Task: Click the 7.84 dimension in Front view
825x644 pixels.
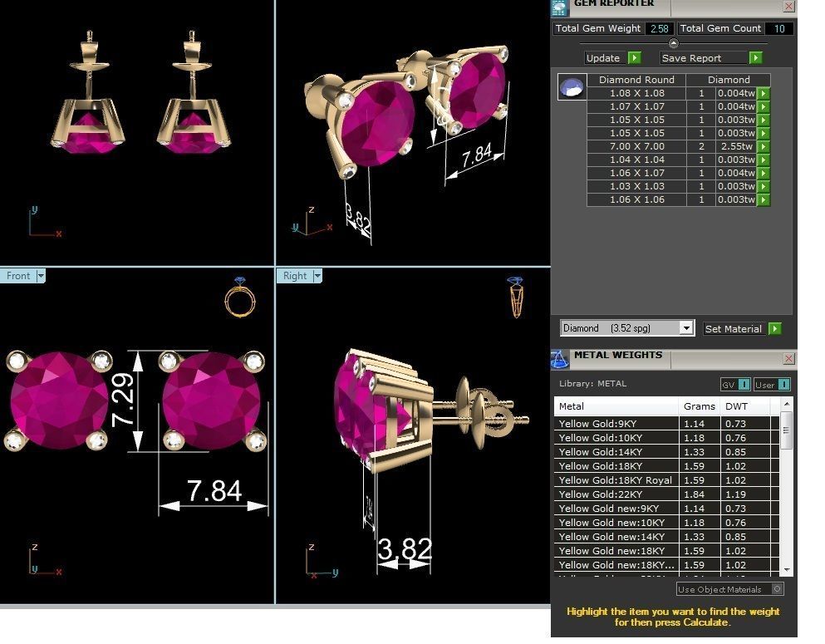Action: click(x=214, y=490)
